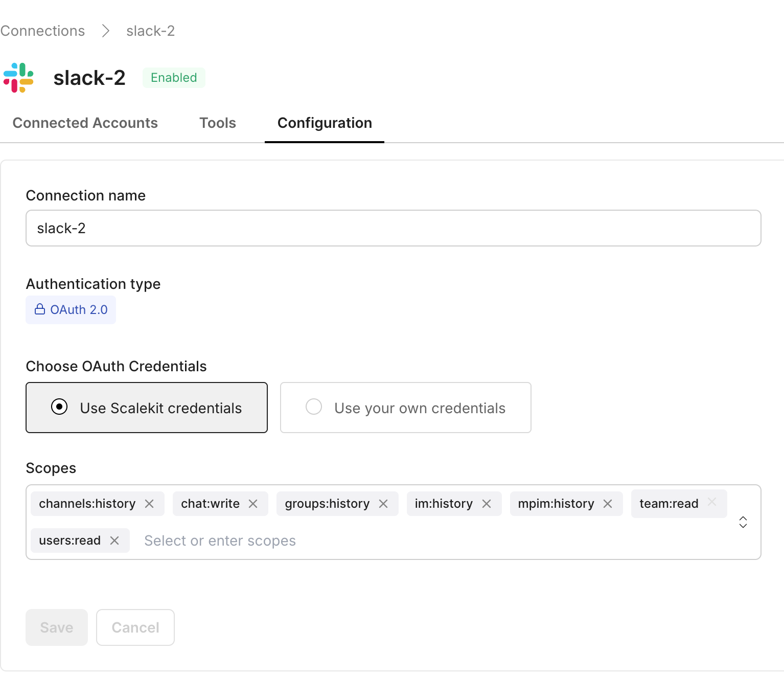Click Select or enter scopes field

[x=220, y=541]
